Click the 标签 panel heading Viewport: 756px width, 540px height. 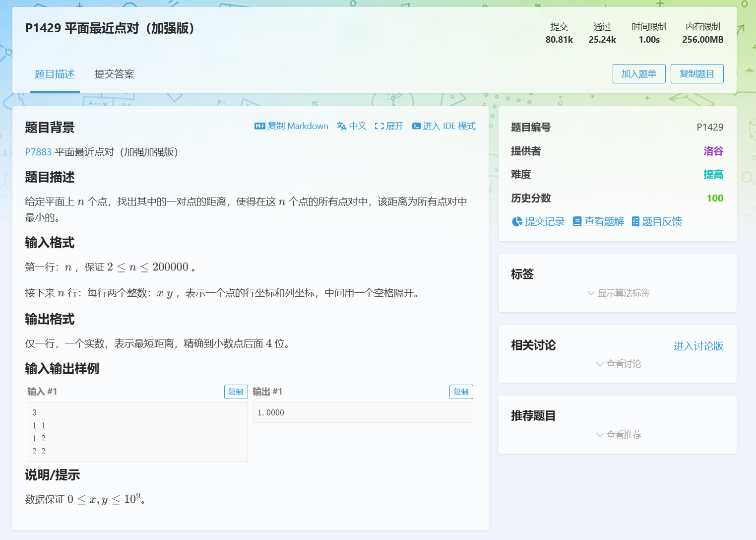[522, 274]
